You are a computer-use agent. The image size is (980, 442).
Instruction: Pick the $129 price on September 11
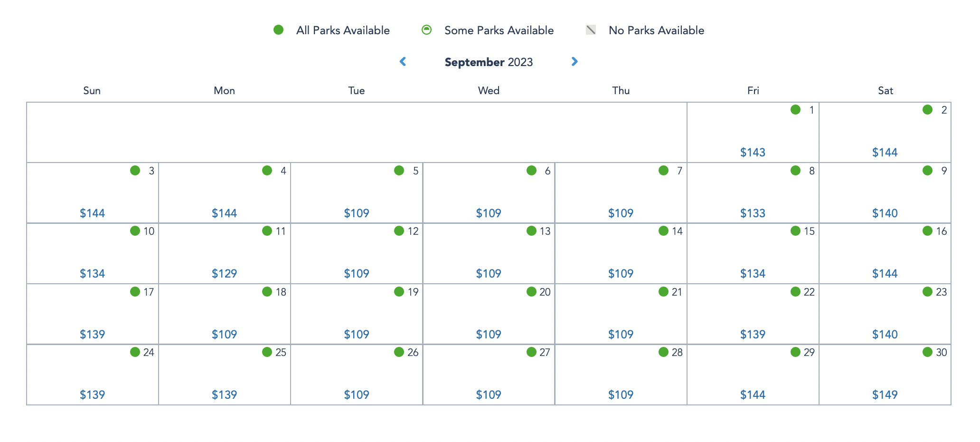(224, 274)
